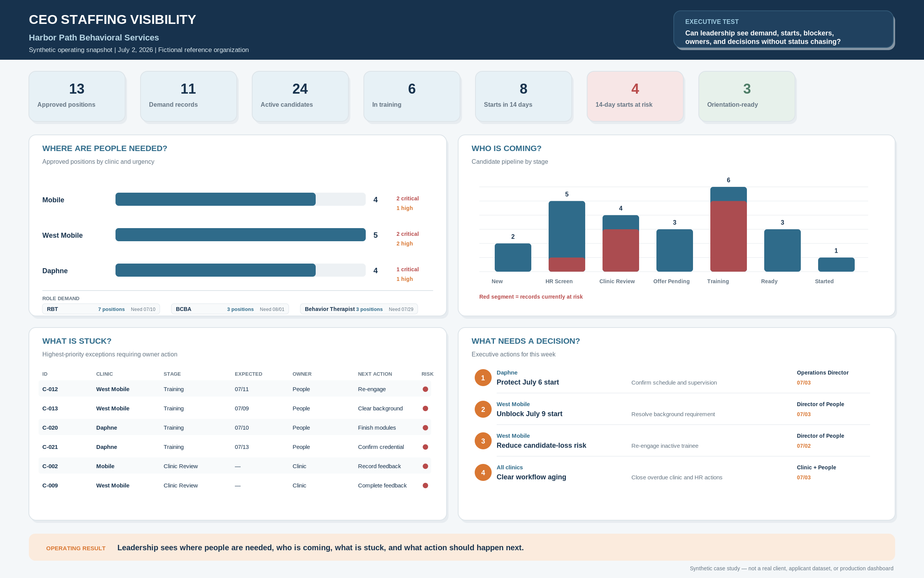
Task: Click risk dot for row C-013
Action: pyautogui.click(x=425, y=408)
